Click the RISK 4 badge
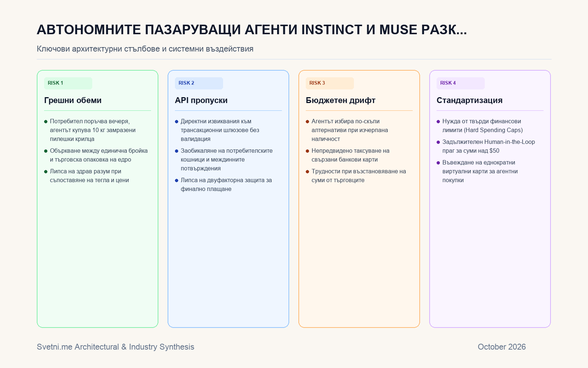Viewport: 588px width, 368px height. (x=460, y=83)
